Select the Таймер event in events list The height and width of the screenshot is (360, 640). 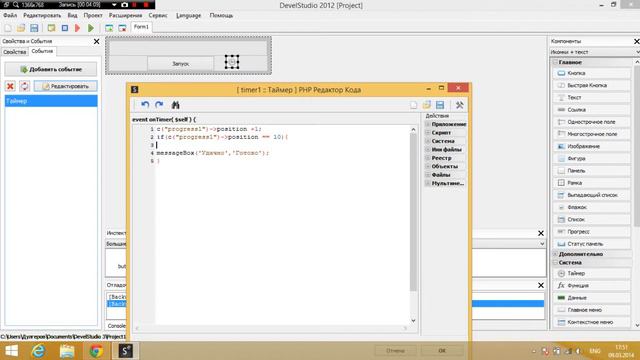tap(51, 101)
